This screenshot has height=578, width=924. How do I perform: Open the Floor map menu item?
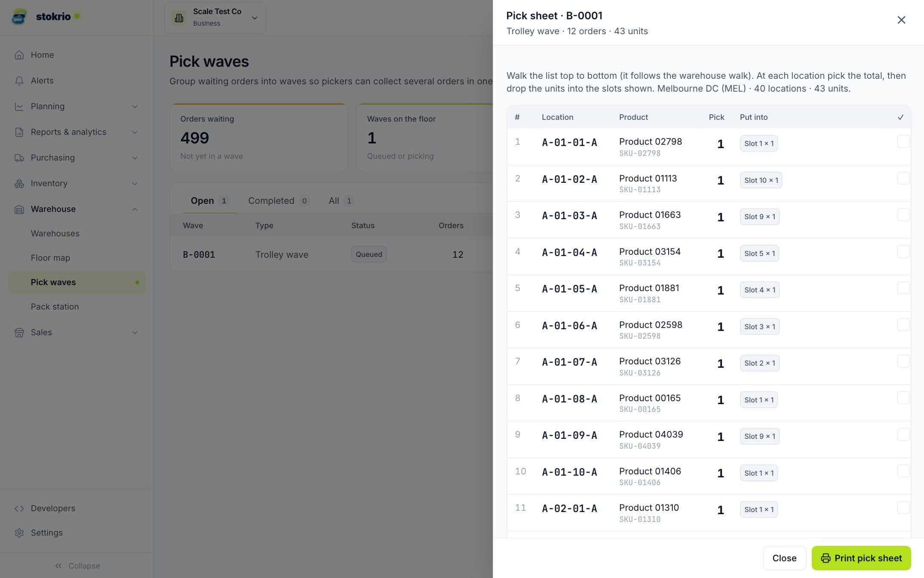[x=77, y=258]
